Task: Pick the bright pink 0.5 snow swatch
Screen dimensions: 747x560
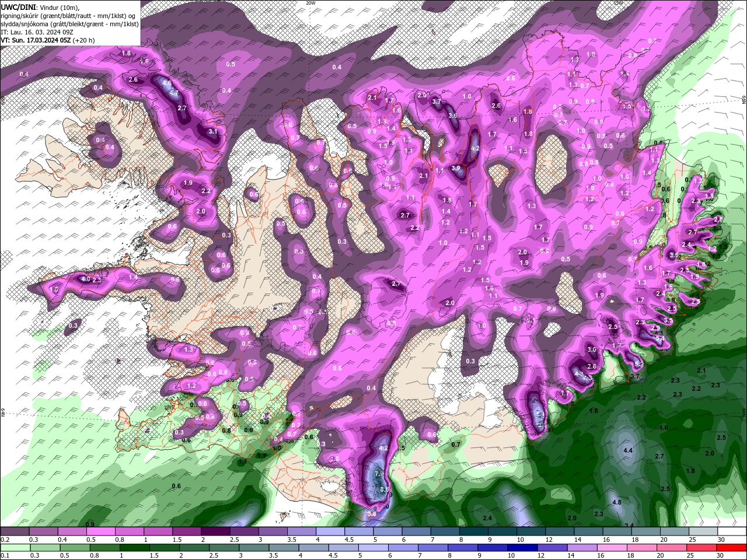Action: 100,531
